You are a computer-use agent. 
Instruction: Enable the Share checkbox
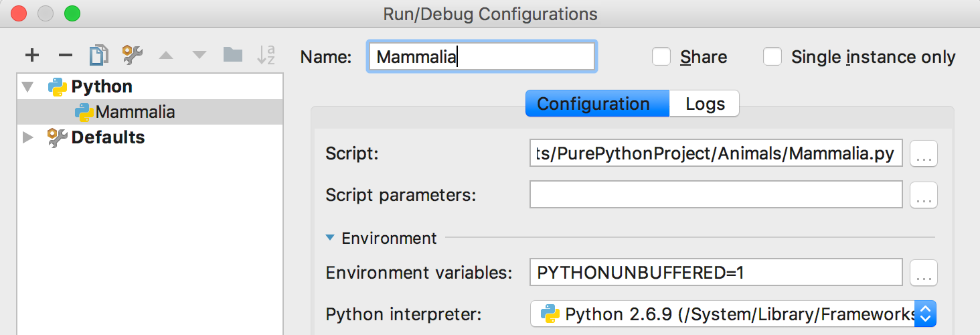coord(661,57)
